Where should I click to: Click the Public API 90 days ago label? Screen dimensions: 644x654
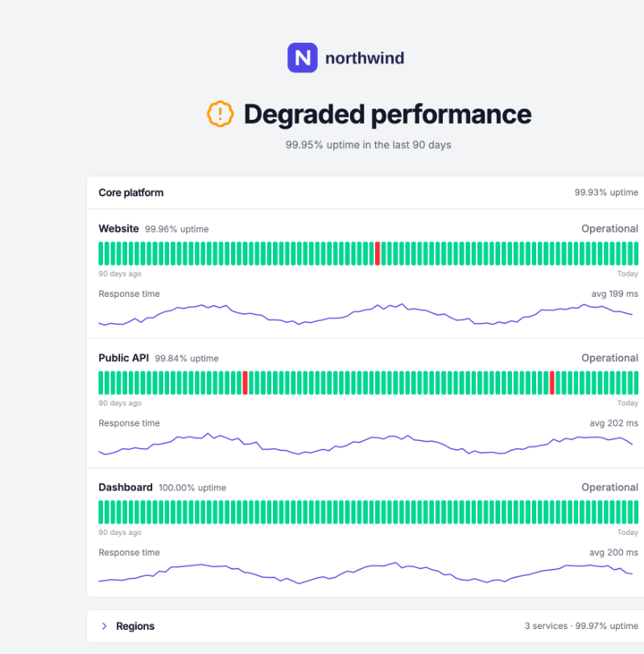tap(120, 403)
